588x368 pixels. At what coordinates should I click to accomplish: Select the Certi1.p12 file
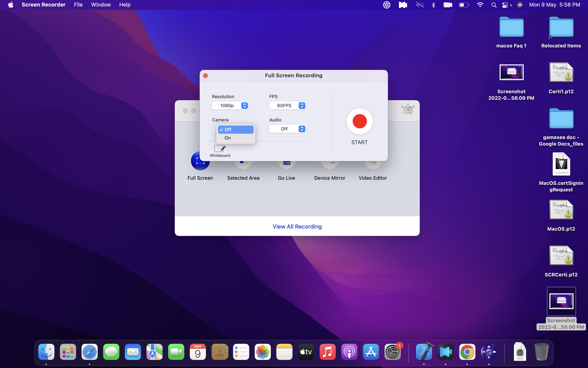tap(561, 72)
